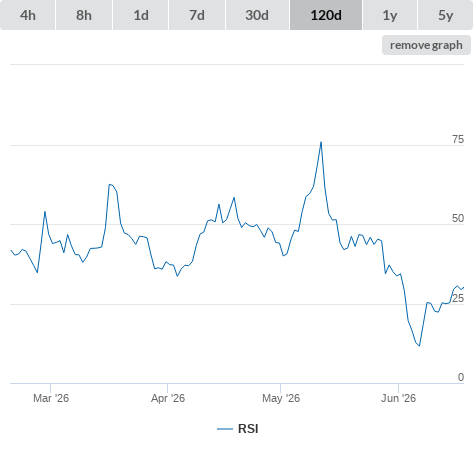This screenshot has height=455, width=474.
Task: Click the Mar '26 axis label
Action: click(x=51, y=398)
